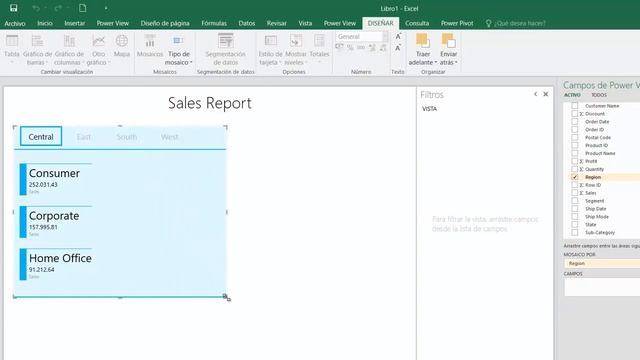Click the Sales Report title

point(209,103)
